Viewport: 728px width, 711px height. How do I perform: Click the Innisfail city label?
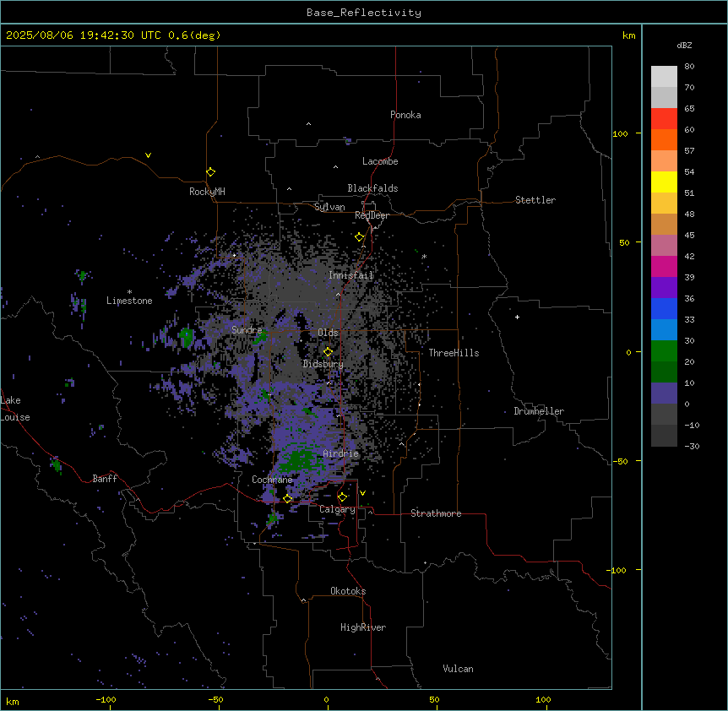click(351, 275)
